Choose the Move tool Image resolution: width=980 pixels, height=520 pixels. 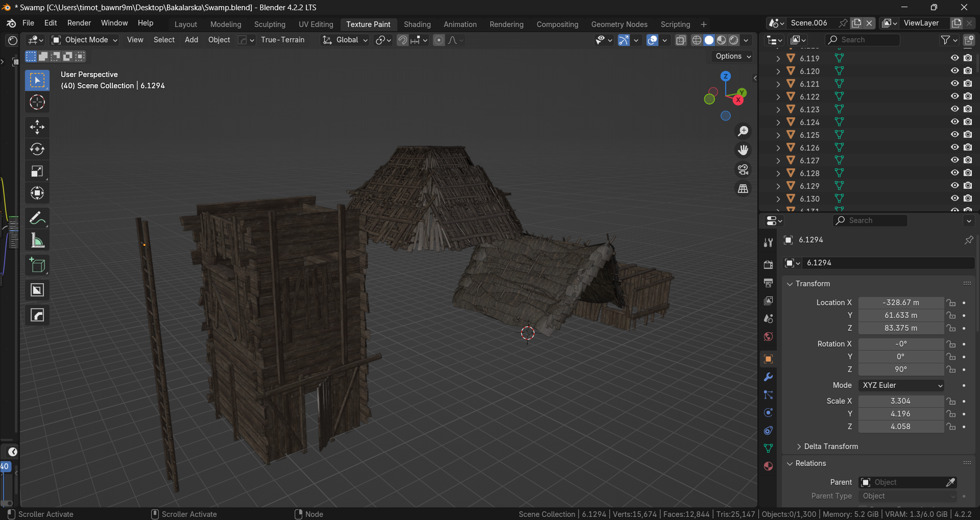click(37, 127)
